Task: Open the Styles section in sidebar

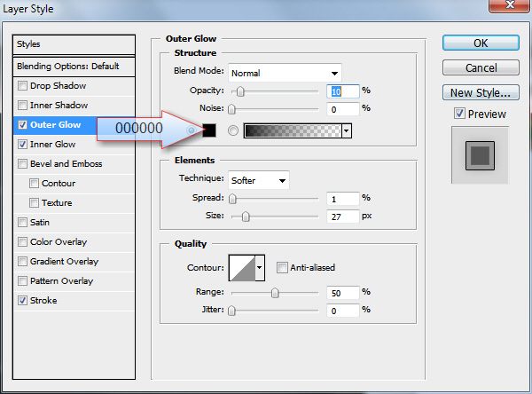Action: tap(74, 44)
